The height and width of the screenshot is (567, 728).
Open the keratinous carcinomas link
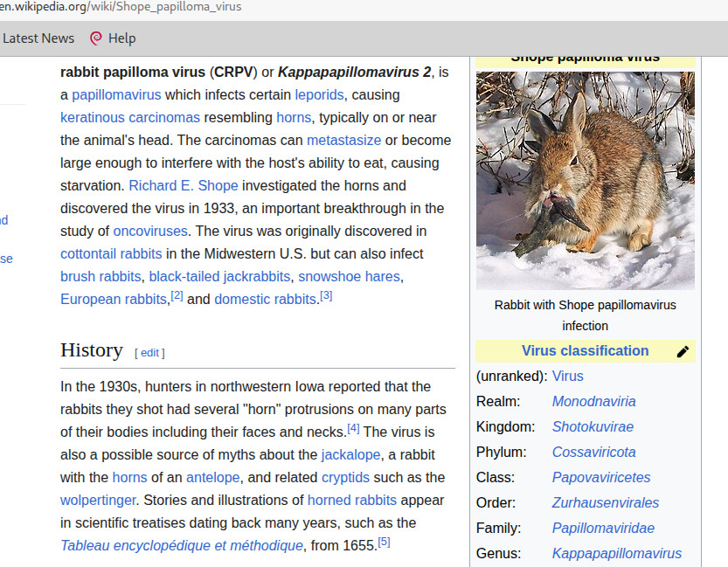click(130, 117)
